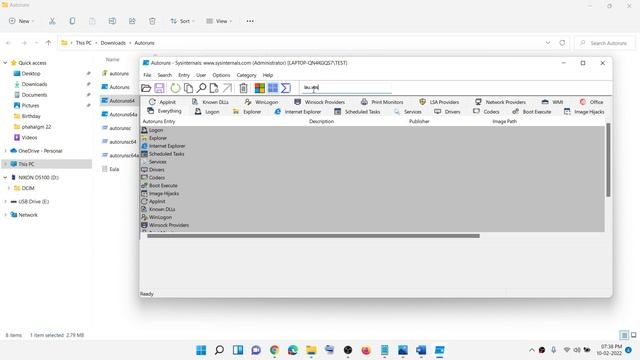Toggle the blue Windows entries filter button
The height and width of the screenshot is (360, 640).
point(273,88)
